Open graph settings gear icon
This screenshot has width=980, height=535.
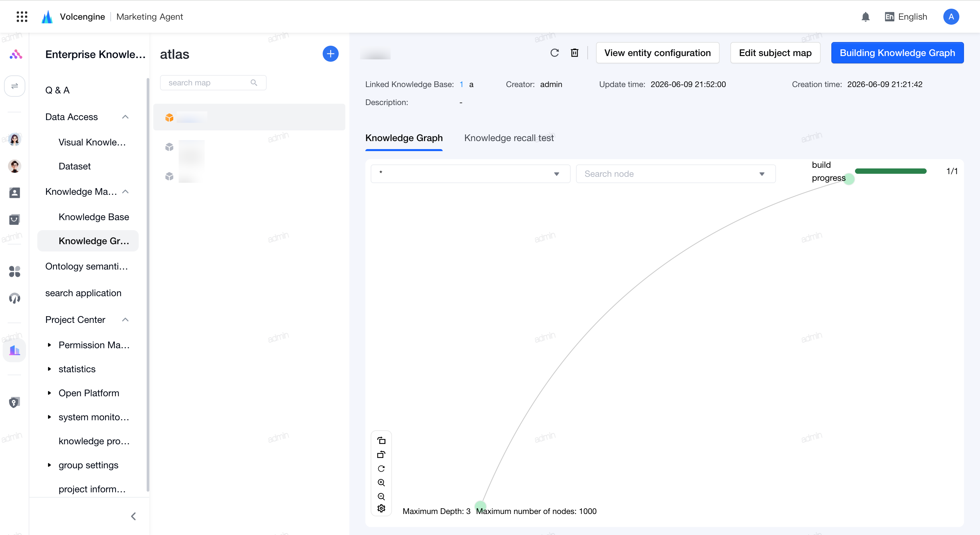[x=381, y=508]
